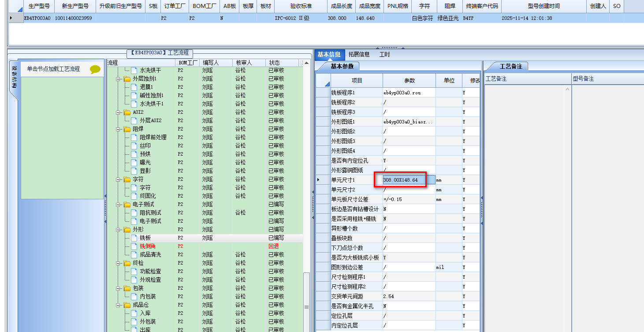Click the folder icon of 外层蚀刻1
644x332 pixels.
tap(127, 79)
